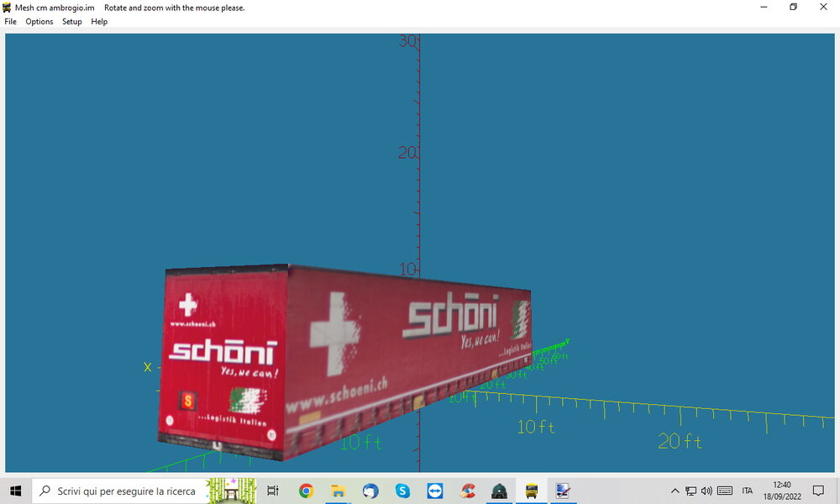840x504 pixels.
Task: Close the Mesh viewer window
Action: (x=823, y=7)
